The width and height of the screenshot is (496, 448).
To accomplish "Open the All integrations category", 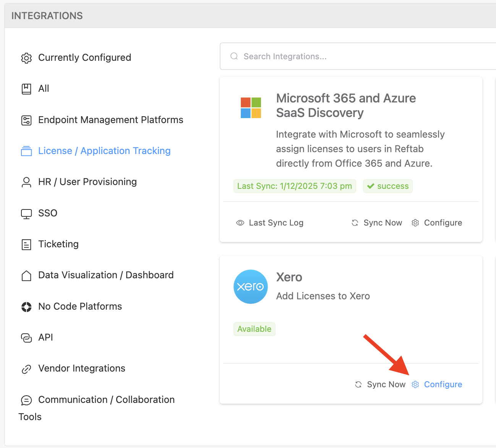I will (44, 89).
